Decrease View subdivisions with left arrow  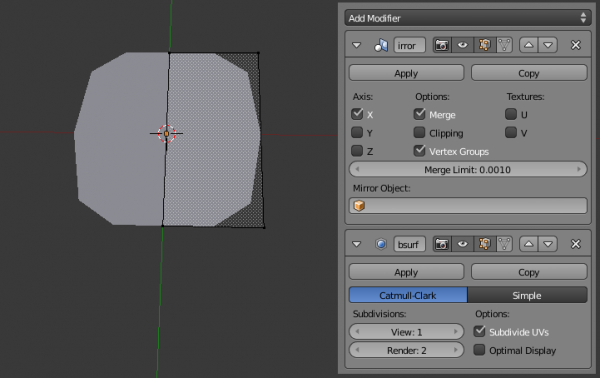[x=357, y=332]
